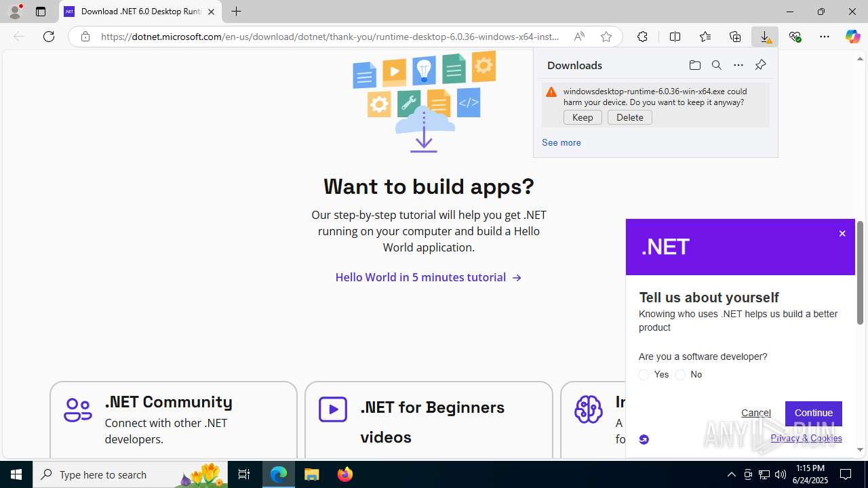
Task: Toggle split screen view
Action: pos(675,37)
